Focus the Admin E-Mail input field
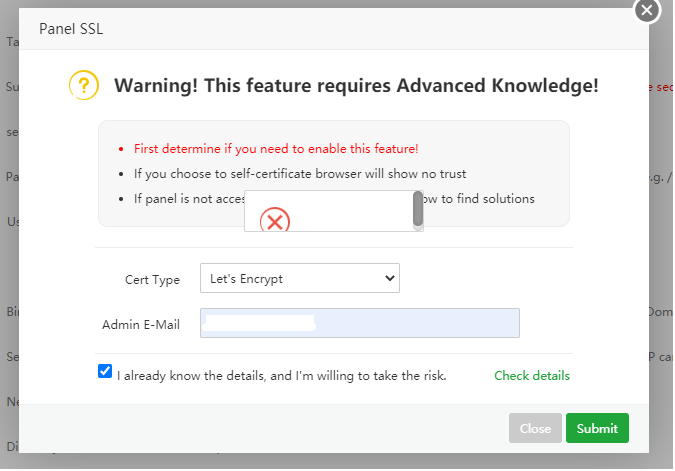The image size is (675, 471). [360, 323]
